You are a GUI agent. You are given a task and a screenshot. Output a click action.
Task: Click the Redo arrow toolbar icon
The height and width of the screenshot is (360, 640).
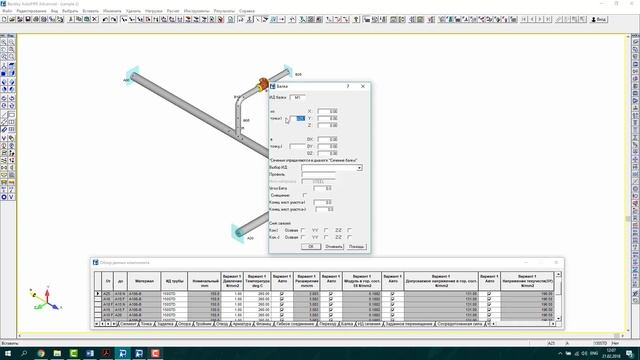pos(113,19)
